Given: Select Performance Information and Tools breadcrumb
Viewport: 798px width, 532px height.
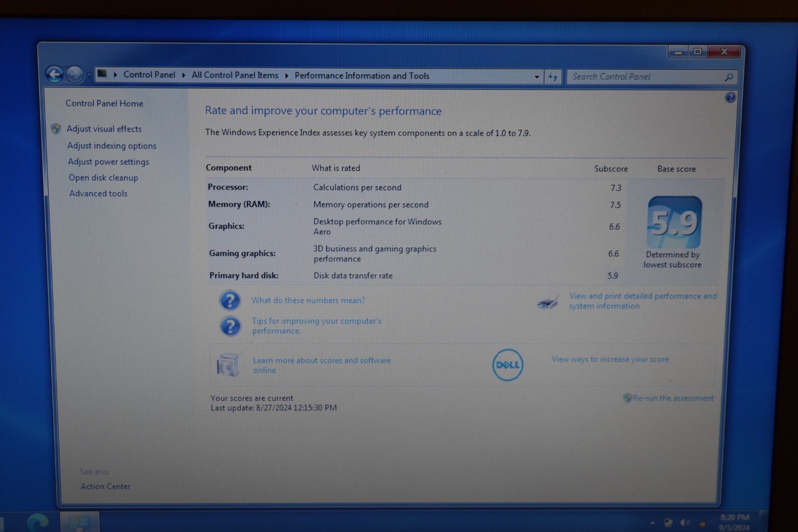Looking at the screenshot, I should (x=362, y=76).
